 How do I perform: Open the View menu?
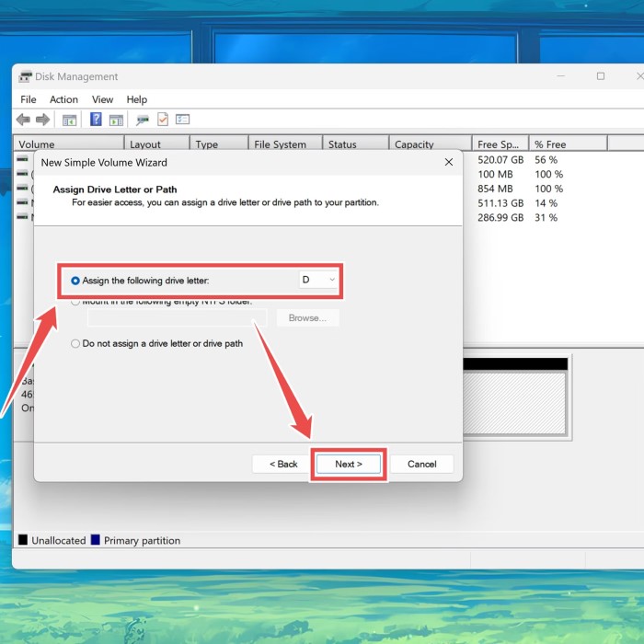coord(102,99)
